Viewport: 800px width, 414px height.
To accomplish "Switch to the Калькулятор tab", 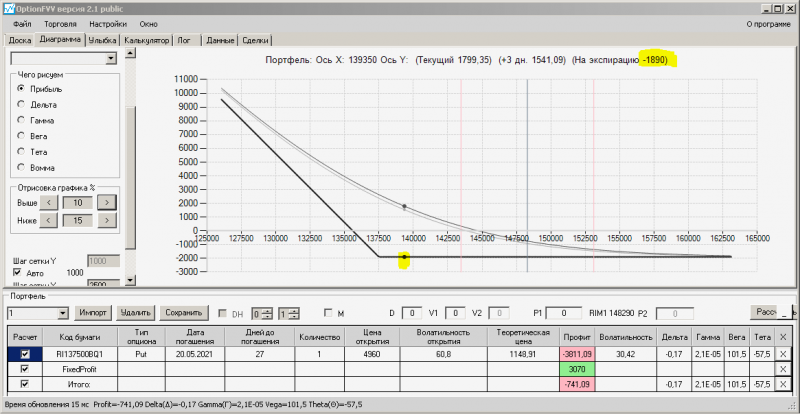I will [x=146, y=41].
